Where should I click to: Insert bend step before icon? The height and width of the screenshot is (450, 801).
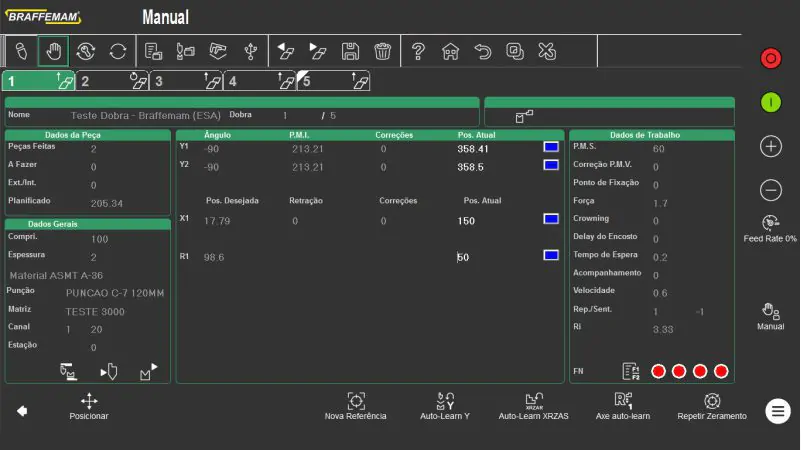(x=286, y=51)
